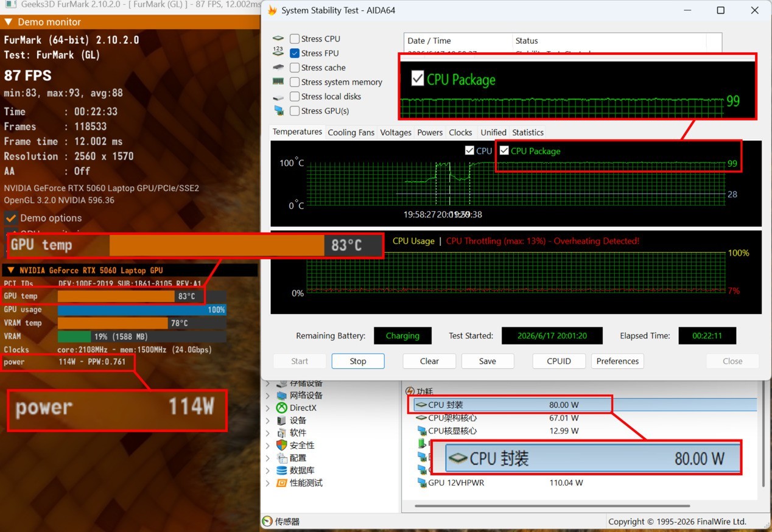The width and height of the screenshot is (772, 532).
Task: Collapse NVIDIA GeForce RTX 5060 Laptop GPU section
Action: 10,270
